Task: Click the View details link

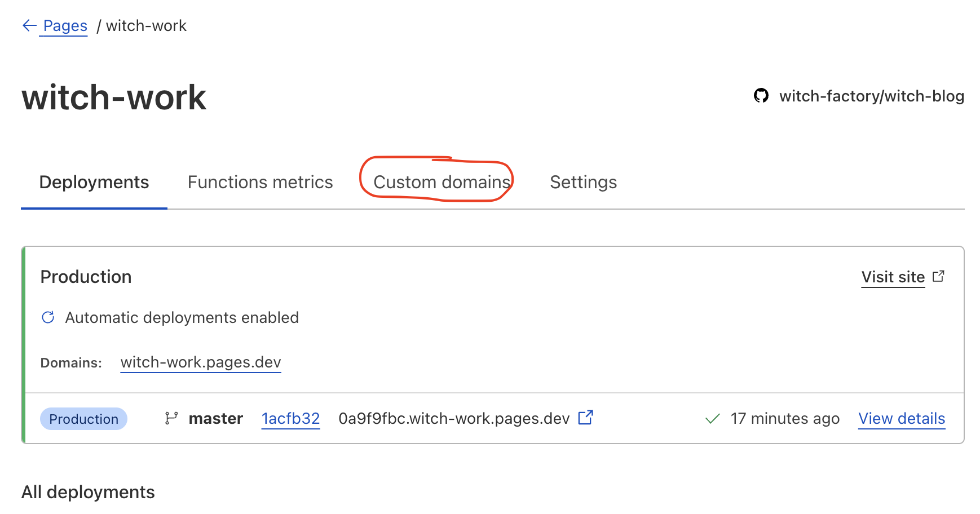Action: click(901, 418)
